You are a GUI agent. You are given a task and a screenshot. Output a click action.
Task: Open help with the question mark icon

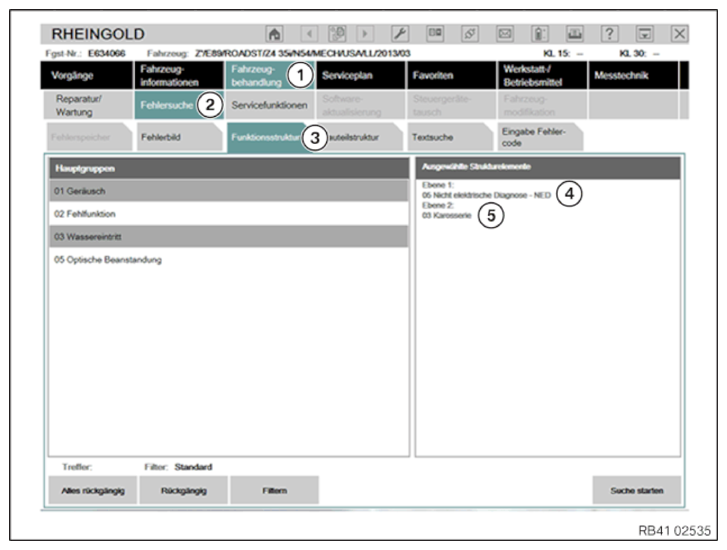pyautogui.click(x=609, y=34)
